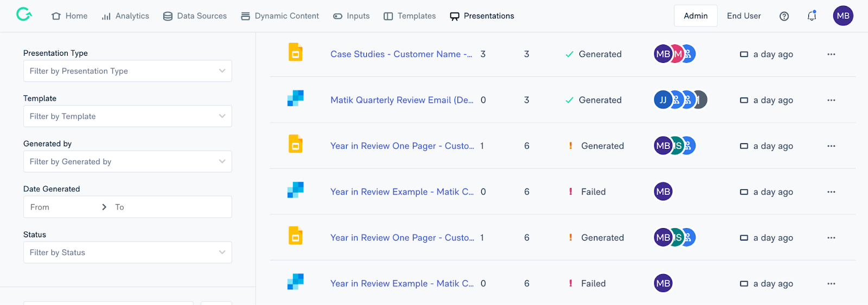Open more options for Case Studies row
This screenshot has height=305, width=868.
coord(831,54)
